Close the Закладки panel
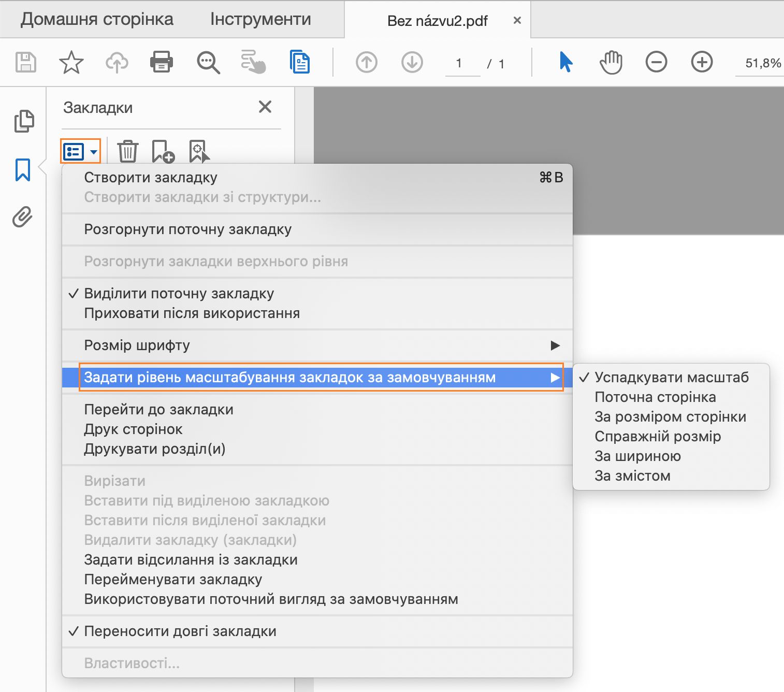The width and height of the screenshot is (784, 692). coord(265,107)
